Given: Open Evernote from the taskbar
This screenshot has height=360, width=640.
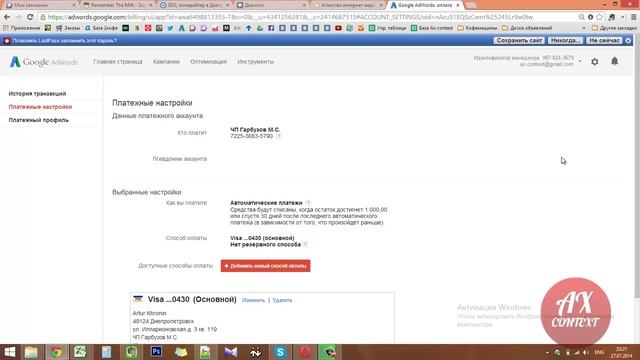Looking at the screenshot, I should (x=131, y=352).
